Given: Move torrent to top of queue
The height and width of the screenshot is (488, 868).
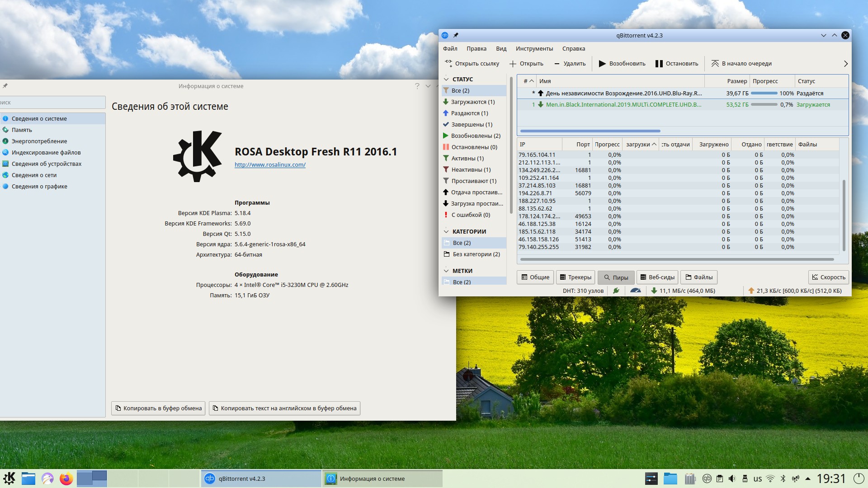Looking at the screenshot, I should 741,64.
